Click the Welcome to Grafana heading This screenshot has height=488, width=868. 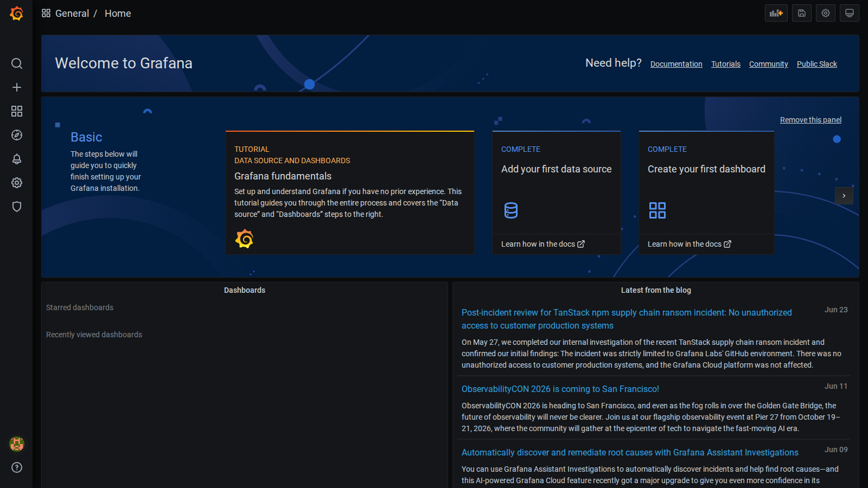tap(124, 63)
